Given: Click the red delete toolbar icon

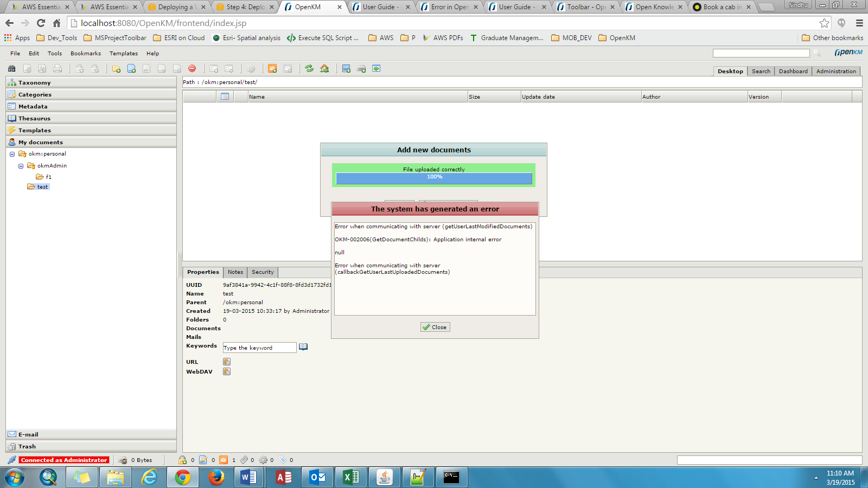Looking at the screenshot, I should [192, 68].
